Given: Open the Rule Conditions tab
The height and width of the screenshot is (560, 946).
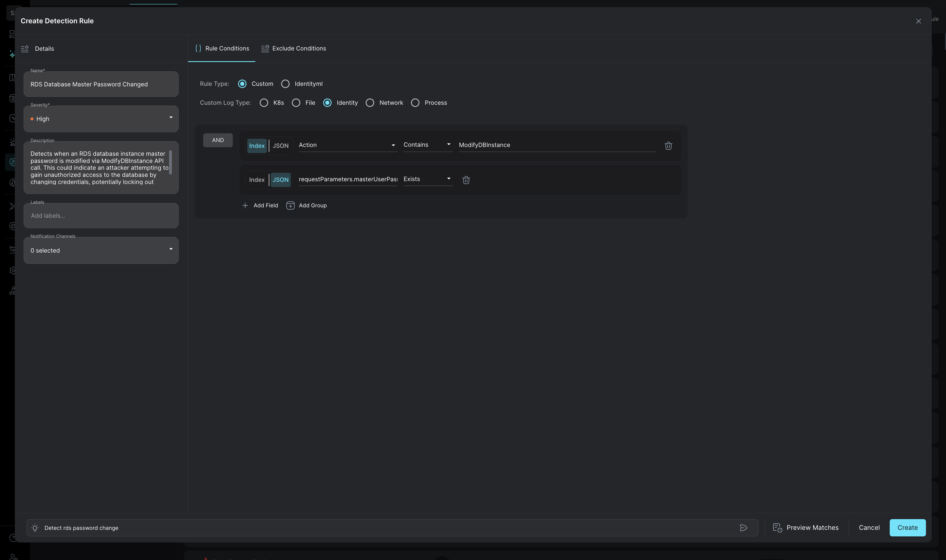Looking at the screenshot, I should pos(222,48).
